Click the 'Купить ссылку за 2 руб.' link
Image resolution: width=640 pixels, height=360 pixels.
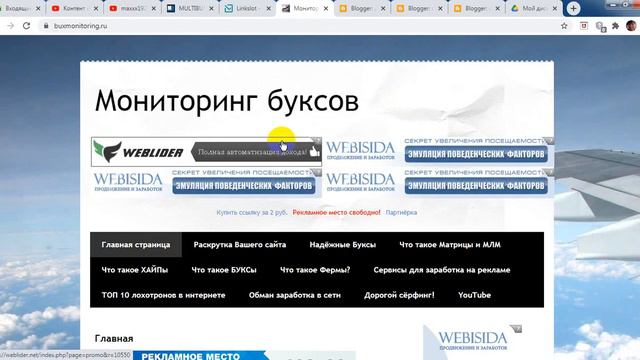[252, 212]
